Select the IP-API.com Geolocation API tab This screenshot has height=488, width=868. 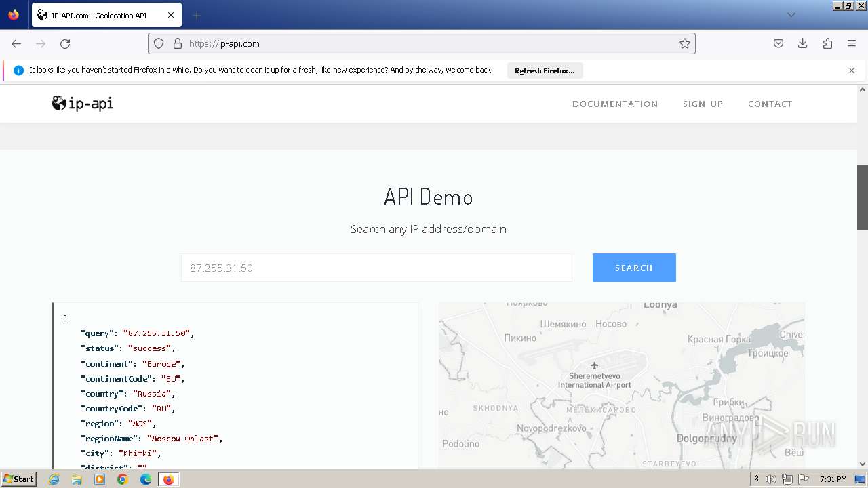pos(105,15)
